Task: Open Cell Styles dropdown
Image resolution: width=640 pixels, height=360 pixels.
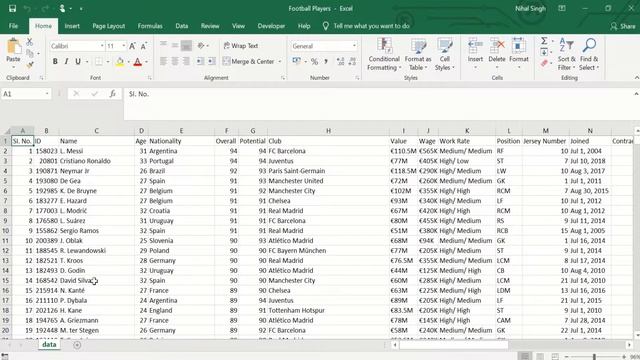Action: 444,54
